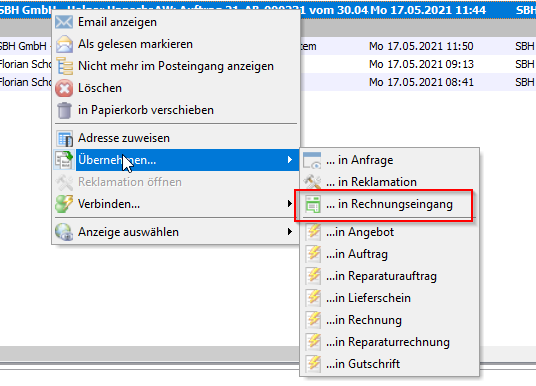Click the lightning icon beside in Angebot
The height and width of the screenshot is (386, 536).
point(313,232)
